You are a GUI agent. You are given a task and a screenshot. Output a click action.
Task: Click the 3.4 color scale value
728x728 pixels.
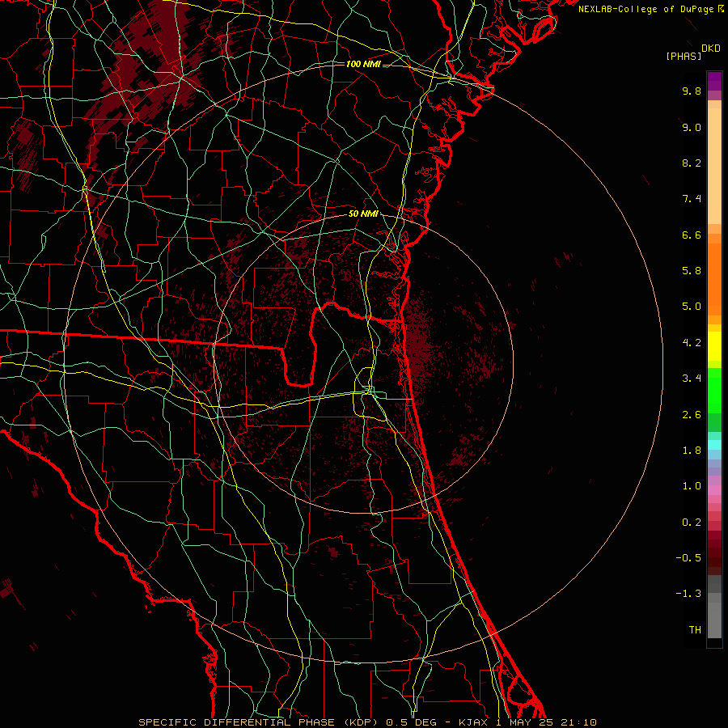pos(692,379)
